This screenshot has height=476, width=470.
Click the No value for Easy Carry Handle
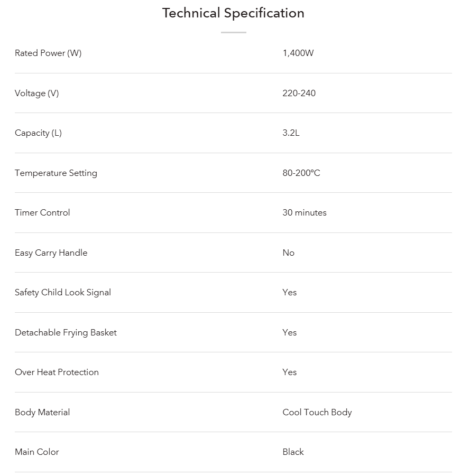[x=289, y=253]
